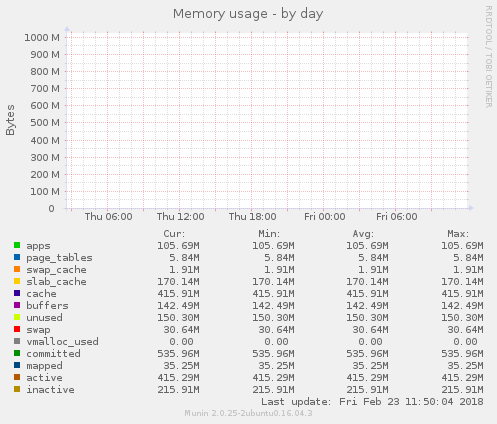Click the cache dark blue legend swatch
This screenshot has width=497, height=424.
pos(17,293)
